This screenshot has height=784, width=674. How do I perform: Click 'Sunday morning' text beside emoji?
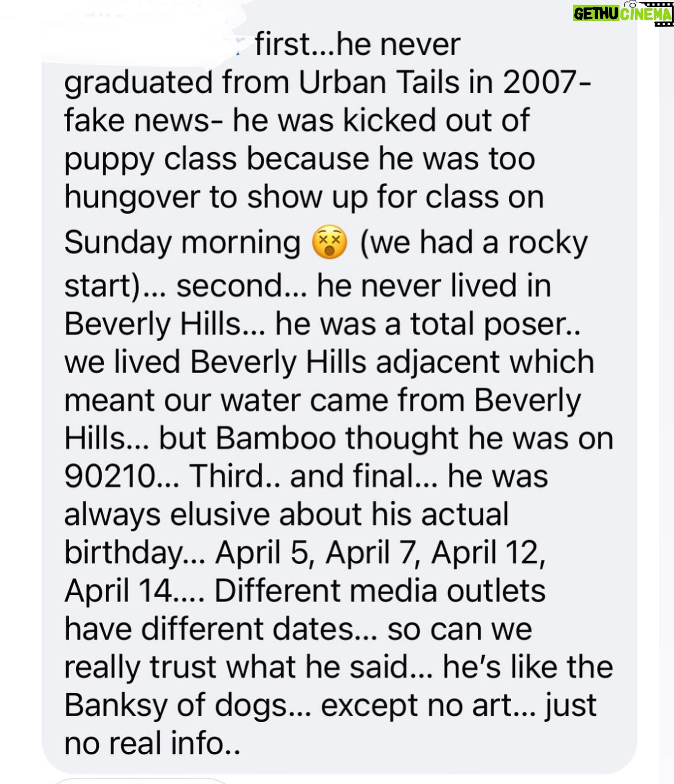tap(182, 244)
